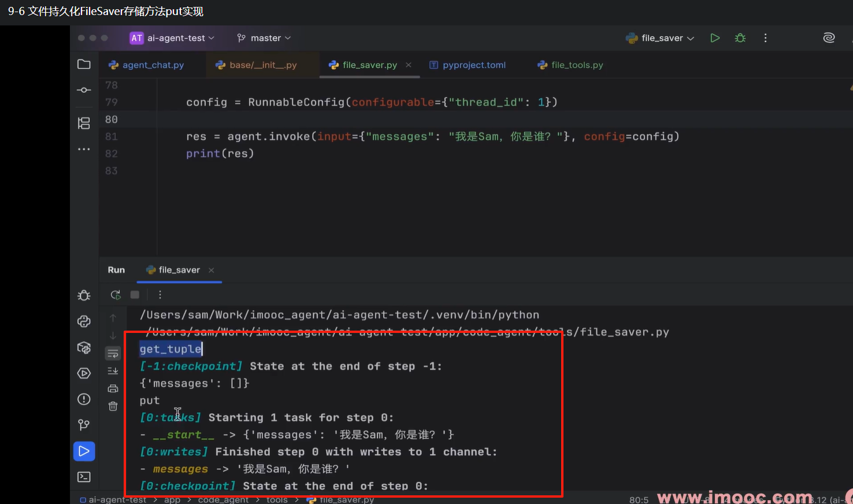
Task: Debug file_saver with the bug icon
Action: [740, 38]
